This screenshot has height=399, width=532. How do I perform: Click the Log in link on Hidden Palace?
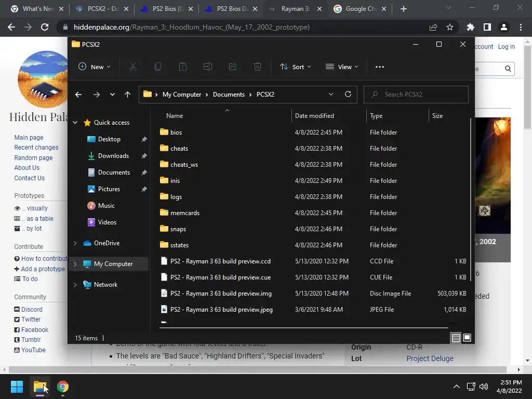tap(506, 47)
